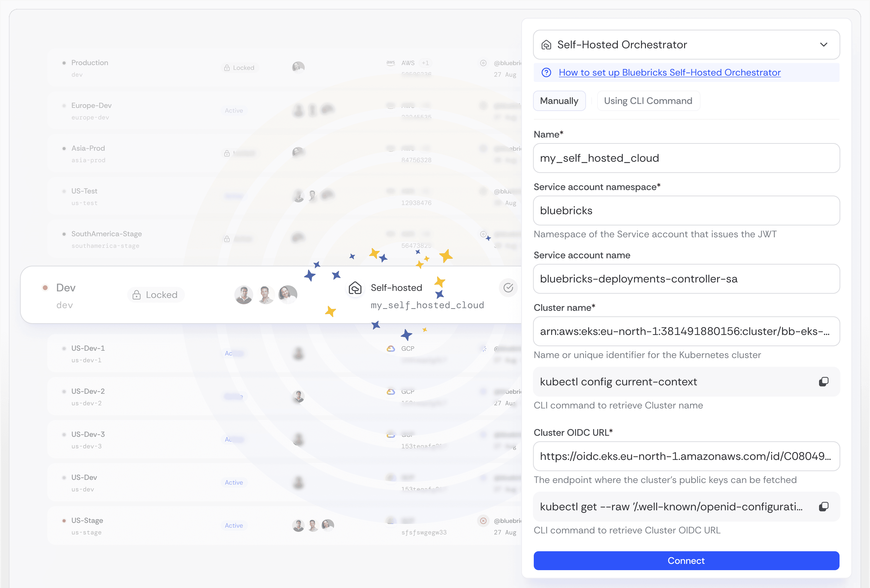Click the checkmark circle on the Dev row

tap(508, 288)
